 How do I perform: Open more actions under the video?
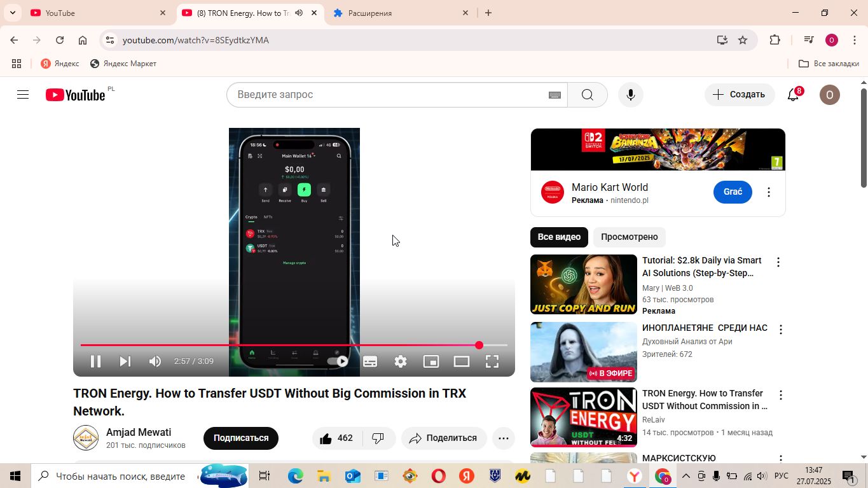(504, 438)
